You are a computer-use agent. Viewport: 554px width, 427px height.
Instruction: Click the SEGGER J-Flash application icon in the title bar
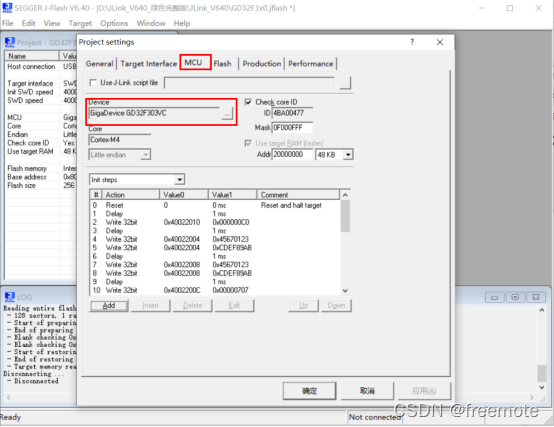click(x=7, y=8)
